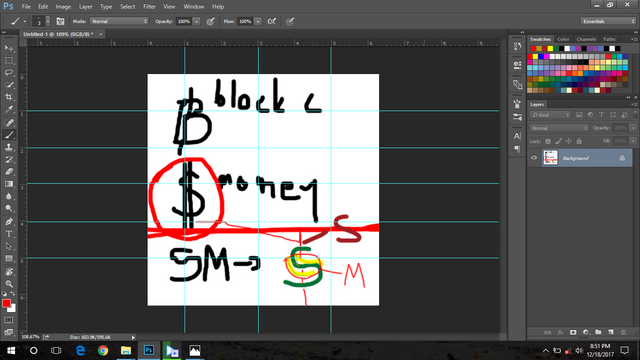The height and width of the screenshot is (360, 640).
Task: Open the Character panel icon
Action: coord(517,136)
